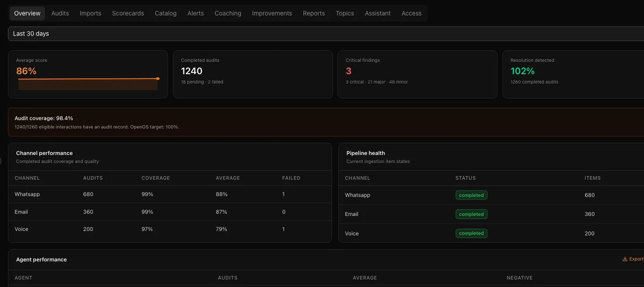Sort by Average column in Agent performance
This screenshot has width=644, height=287.
coord(365,278)
